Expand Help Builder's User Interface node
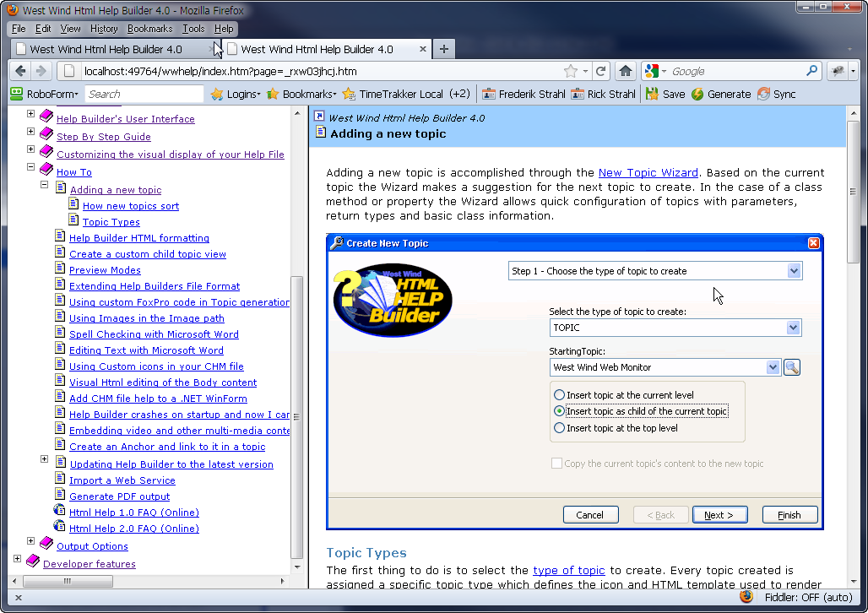868x613 pixels. coord(31,114)
